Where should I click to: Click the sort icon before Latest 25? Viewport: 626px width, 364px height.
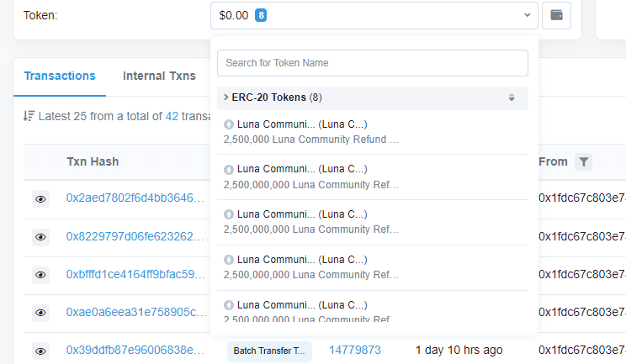[29, 116]
